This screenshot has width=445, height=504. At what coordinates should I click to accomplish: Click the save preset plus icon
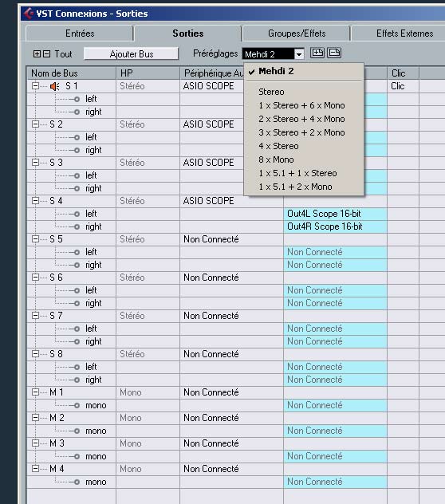(317, 53)
